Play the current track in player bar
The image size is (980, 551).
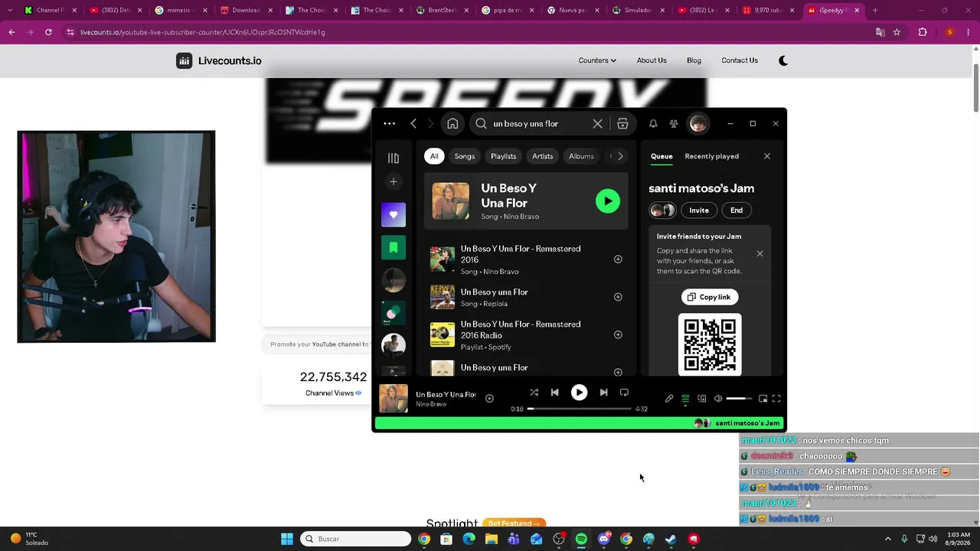pos(579,393)
